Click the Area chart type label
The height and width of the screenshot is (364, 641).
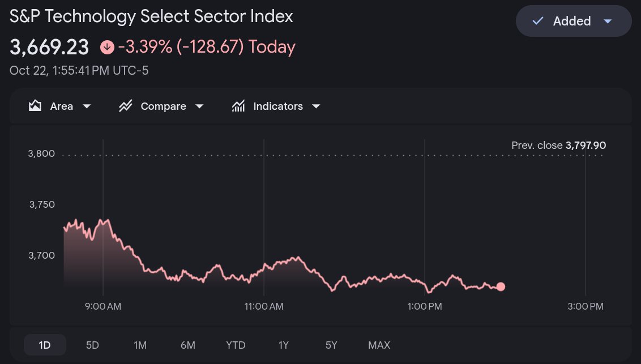pos(61,106)
